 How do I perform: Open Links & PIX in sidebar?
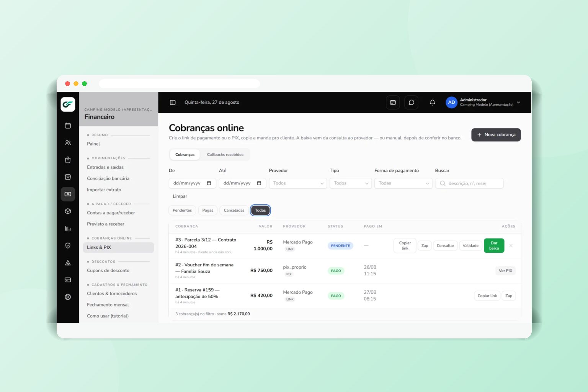pos(118,248)
